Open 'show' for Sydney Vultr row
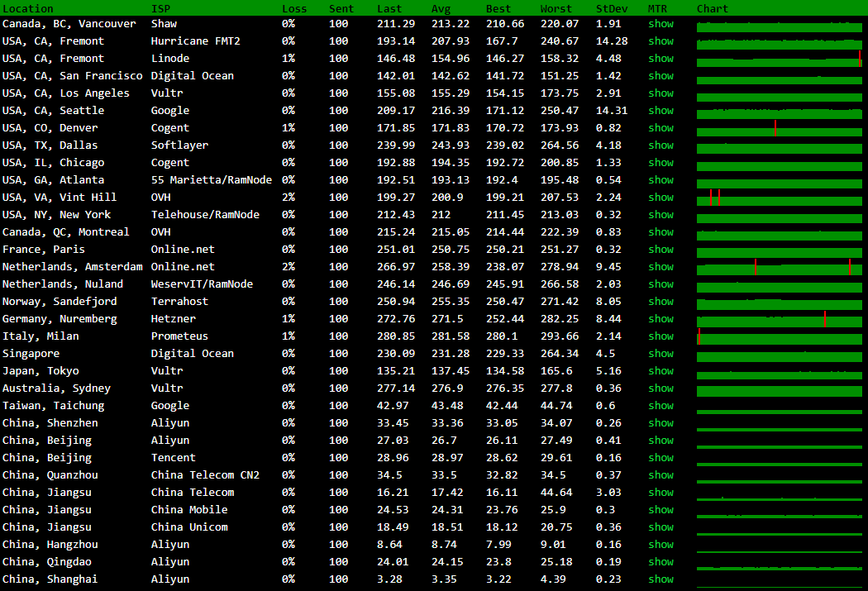Screen dimensions: 868x591 tap(661, 388)
